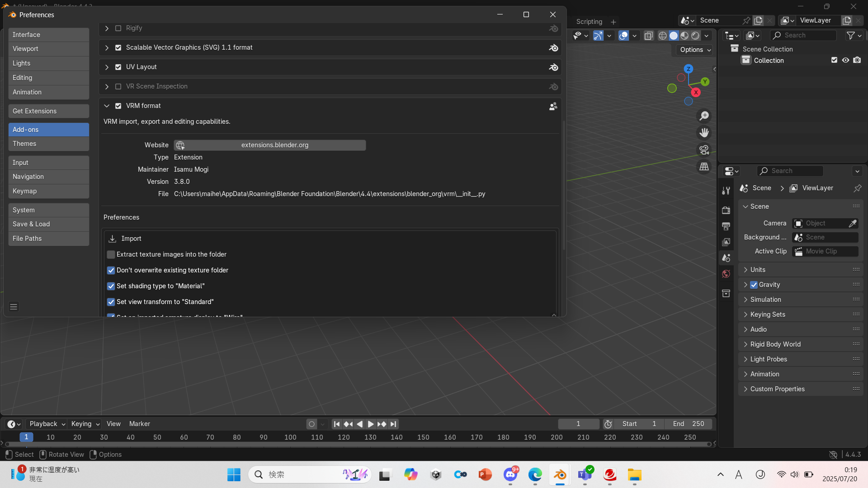Open the Options dropdown in viewport header

(694, 50)
